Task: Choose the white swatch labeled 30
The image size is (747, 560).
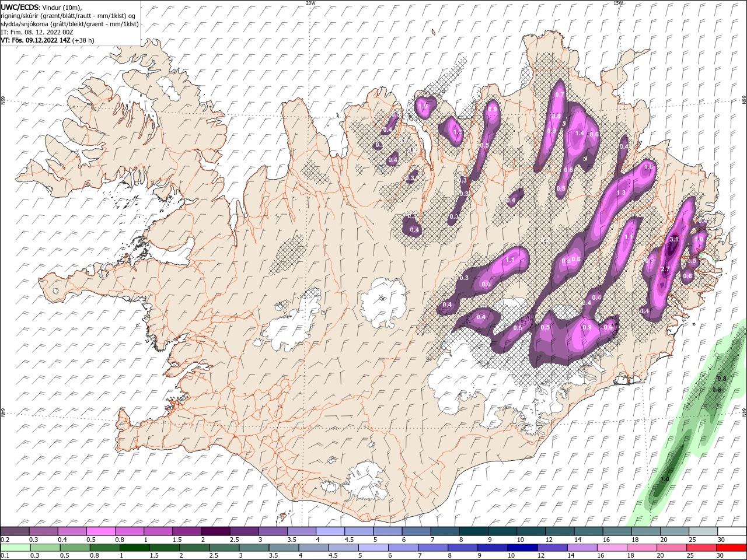Action: point(732,531)
